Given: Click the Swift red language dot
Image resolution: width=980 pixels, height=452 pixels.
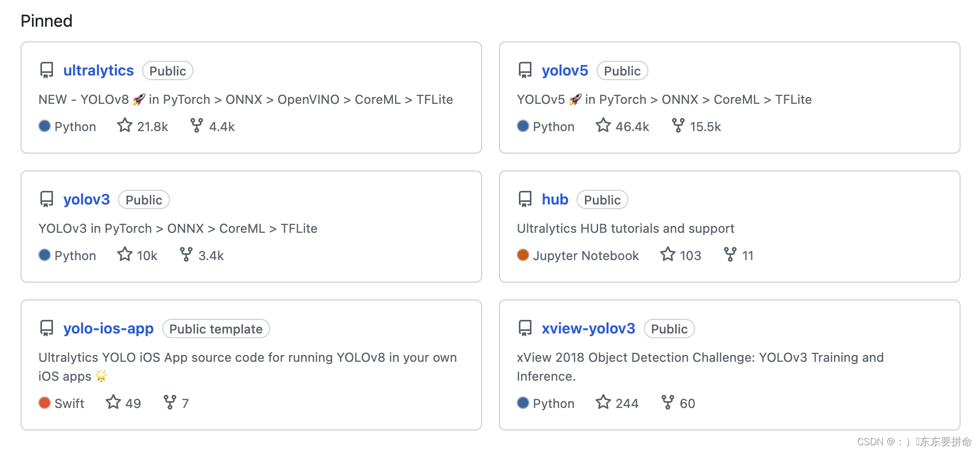Looking at the screenshot, I should 45,403.
